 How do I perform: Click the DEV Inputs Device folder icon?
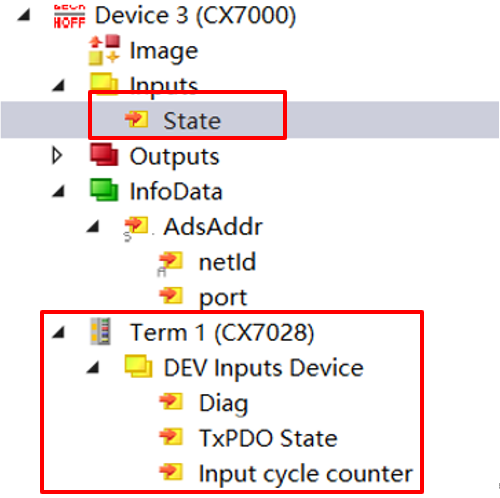tap(139, 366)
